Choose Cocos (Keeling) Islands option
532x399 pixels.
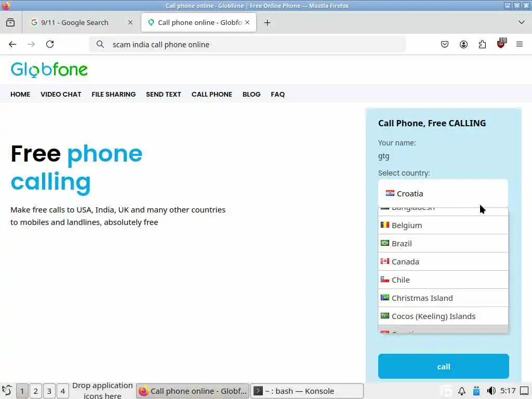tap(443, 316)
